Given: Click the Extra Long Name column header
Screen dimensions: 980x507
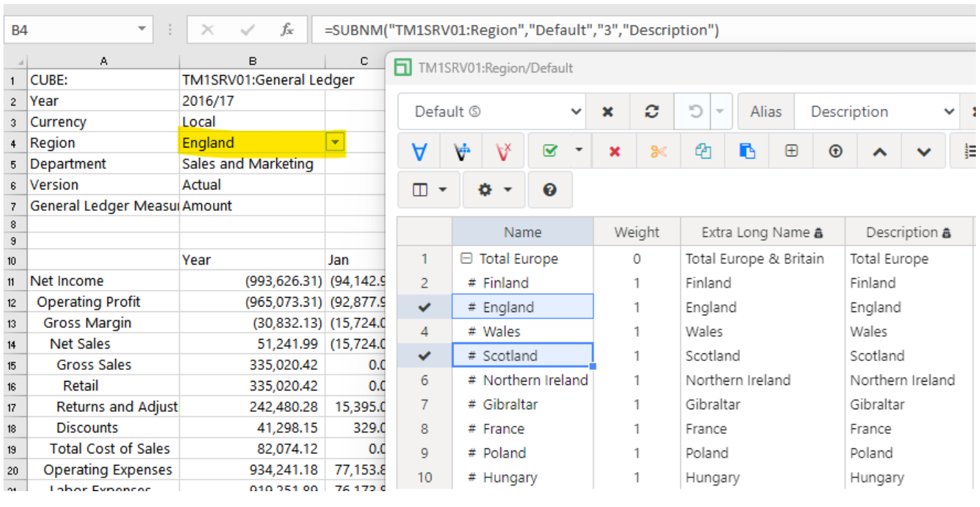Looking at the screenshot, I should pos(762,232).
